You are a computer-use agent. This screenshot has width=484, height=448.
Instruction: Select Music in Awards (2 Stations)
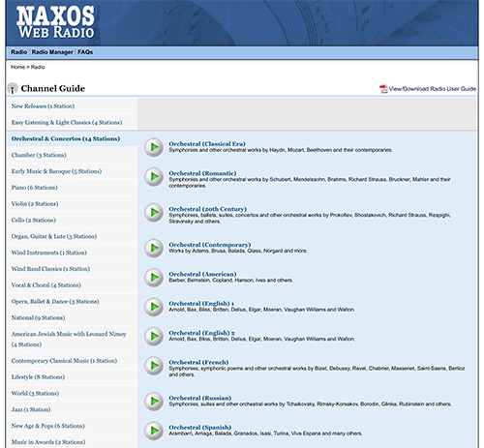(x=48, y=442)
